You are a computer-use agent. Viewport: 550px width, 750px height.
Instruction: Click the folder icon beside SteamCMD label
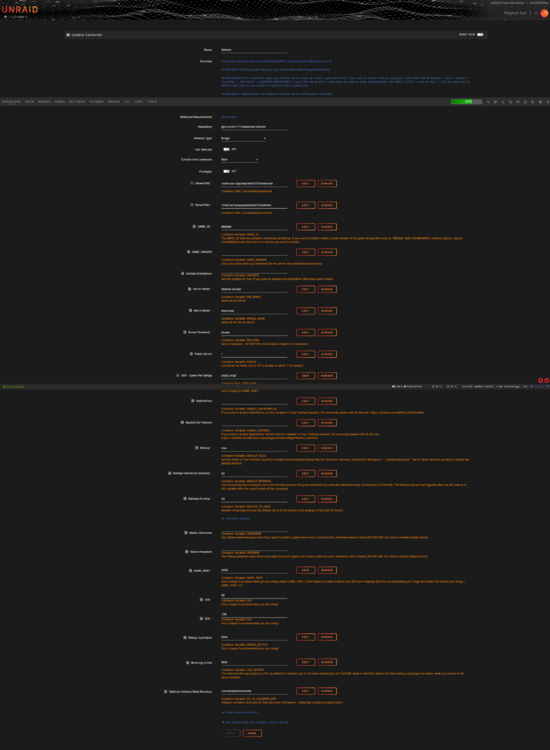click(192, 183)
